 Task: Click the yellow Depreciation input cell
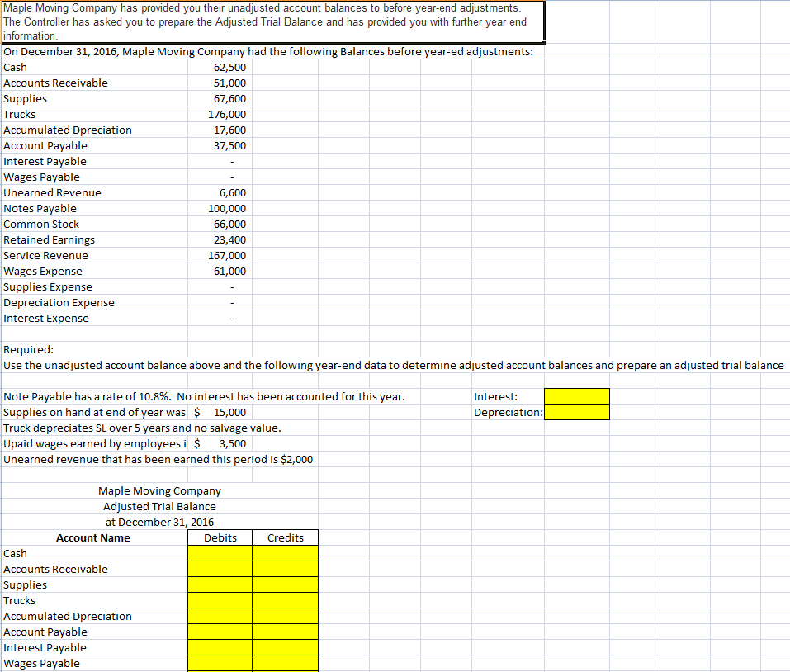click(x=577, y=412)
